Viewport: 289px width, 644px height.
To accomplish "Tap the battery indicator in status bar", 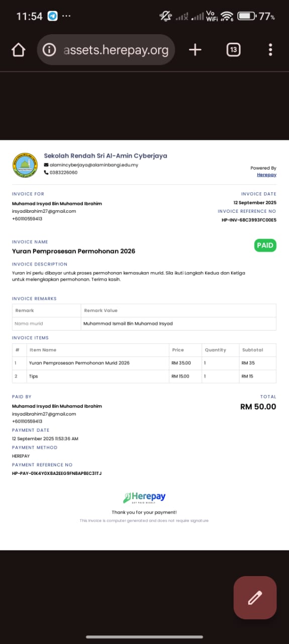I will 246,16.
